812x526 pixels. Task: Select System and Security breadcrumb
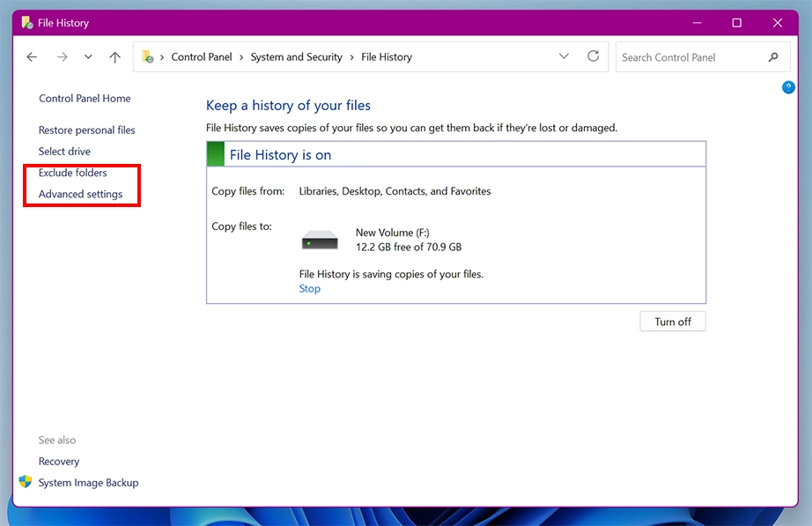296,57
